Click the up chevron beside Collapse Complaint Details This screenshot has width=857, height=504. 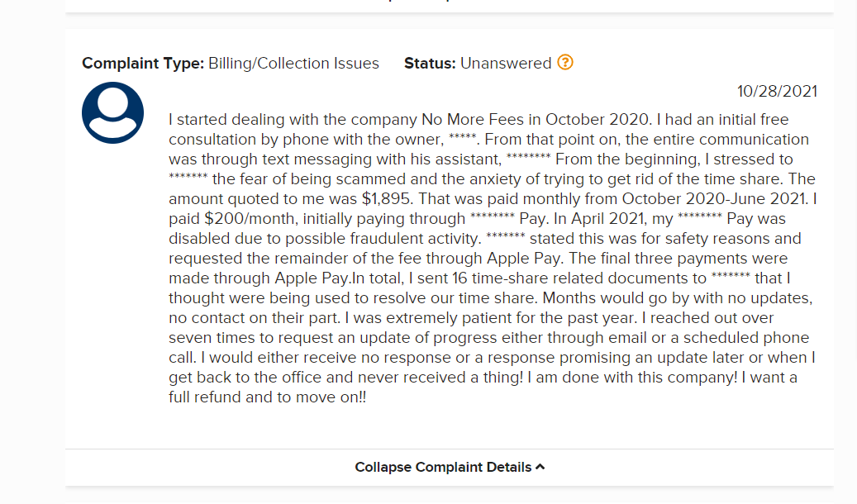[540, 467]
